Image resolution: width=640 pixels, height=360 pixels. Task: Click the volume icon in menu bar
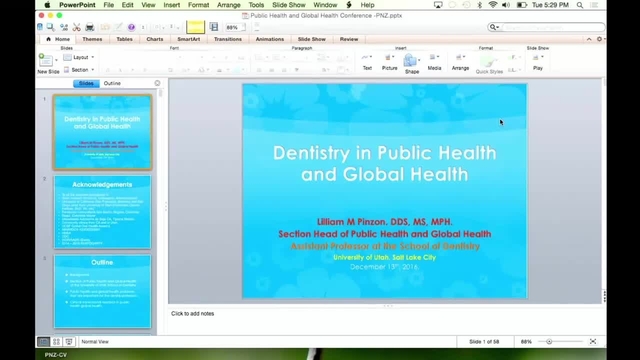pos(506,5)
